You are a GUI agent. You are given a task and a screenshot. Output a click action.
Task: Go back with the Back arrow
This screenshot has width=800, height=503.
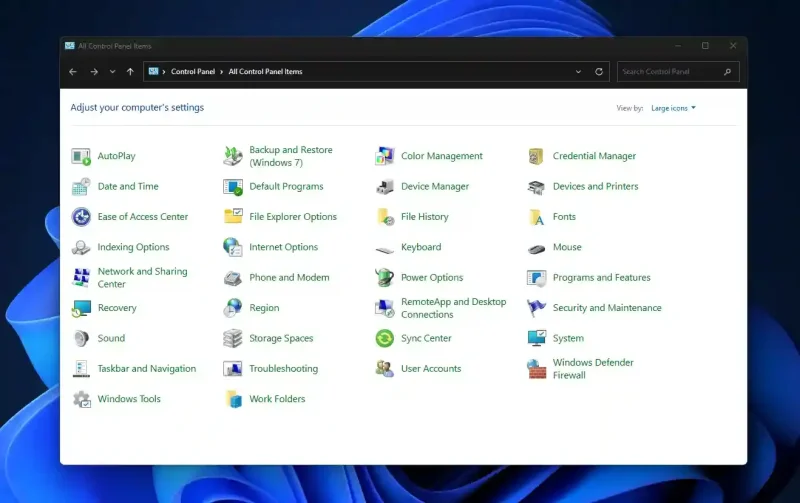point(73,72)
